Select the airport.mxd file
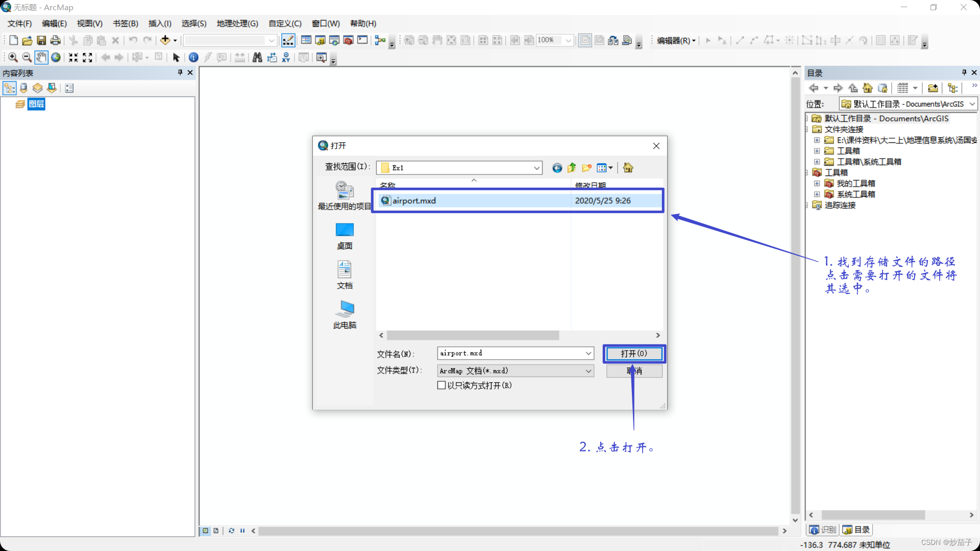The height and width of the screenshot is (551, 980). [x=414, y=201]
